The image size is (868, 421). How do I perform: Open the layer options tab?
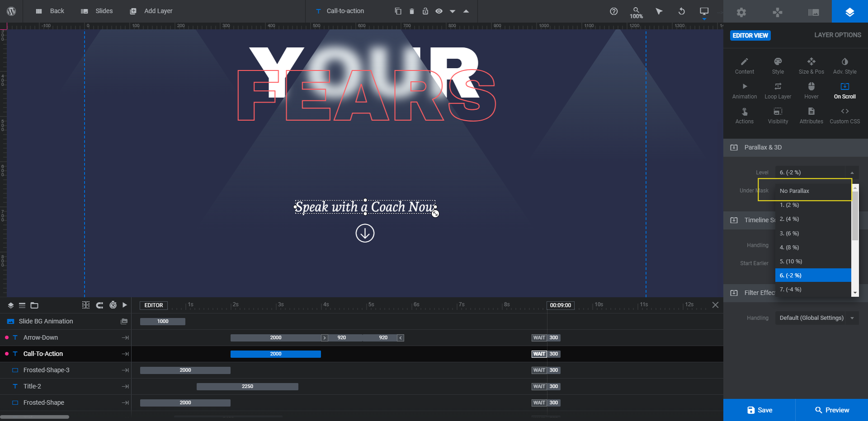click(850, 12)
